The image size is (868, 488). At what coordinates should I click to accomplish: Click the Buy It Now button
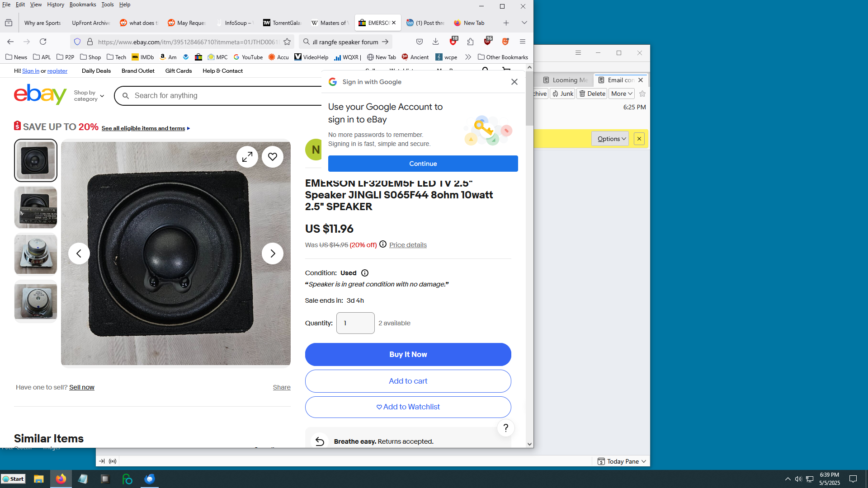(x=408, y=355)
